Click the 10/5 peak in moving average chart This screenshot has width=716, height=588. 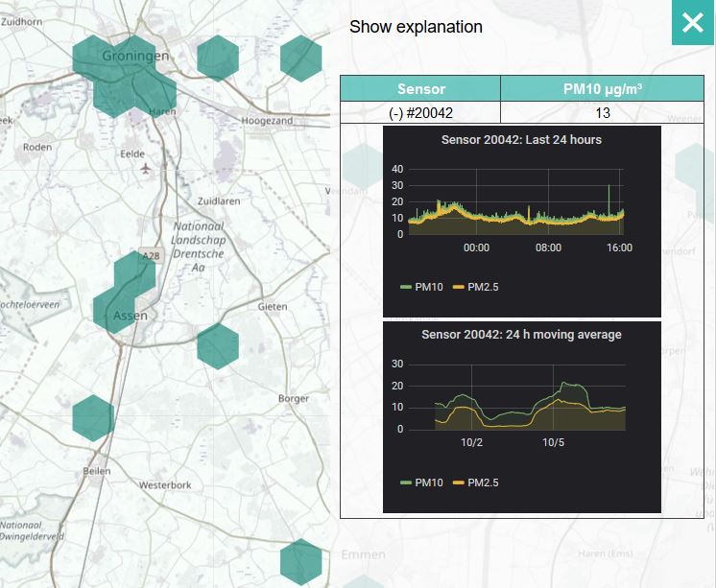[564, 384]
